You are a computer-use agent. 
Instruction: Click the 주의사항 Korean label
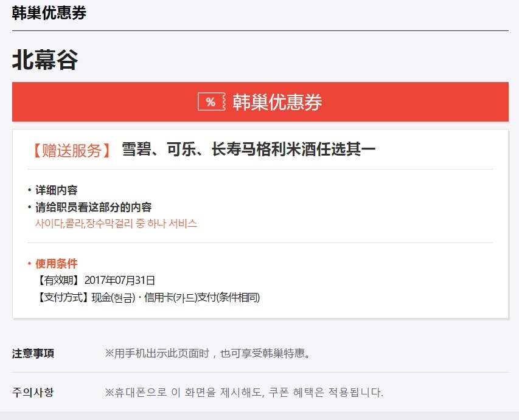pyautogui.click(x=33, y=392)
